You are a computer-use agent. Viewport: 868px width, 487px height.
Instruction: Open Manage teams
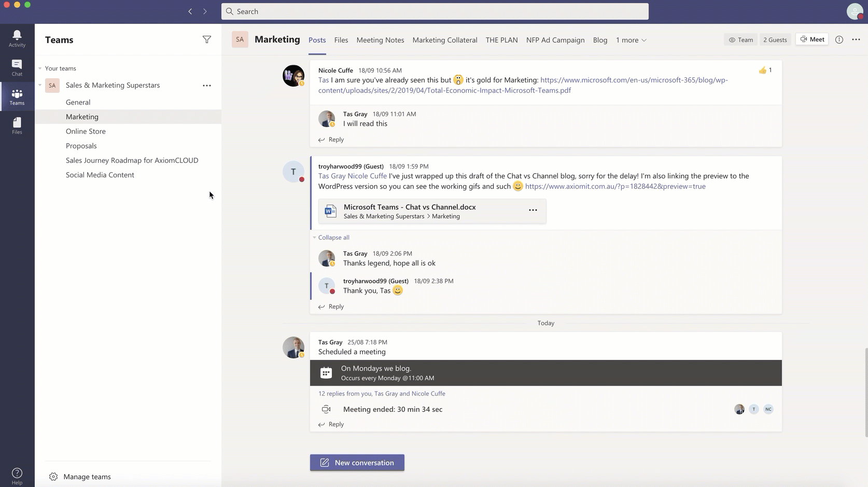(x=80, y=477)
